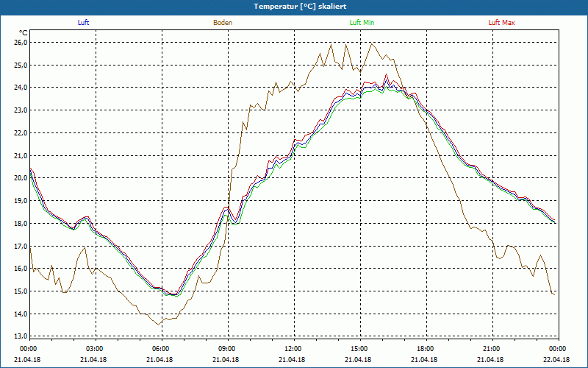Click the '15:00' time axis label
Screen dimensions: 588x368
tap(360, 349)
